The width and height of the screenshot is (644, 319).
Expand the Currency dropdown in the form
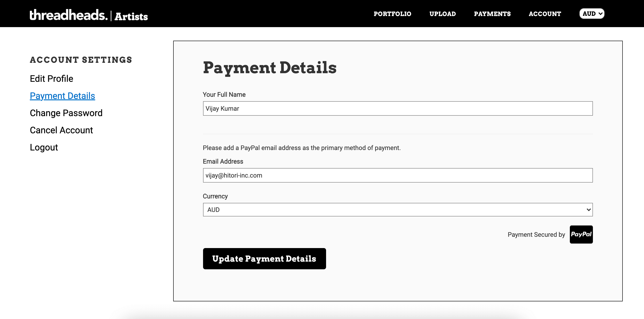pyautogui.click(x=398, y=210)
